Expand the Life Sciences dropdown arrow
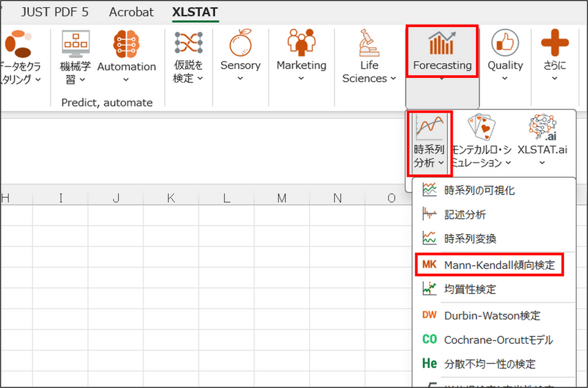Viewport: 588px width, 388px height. [x=393, y=78]
